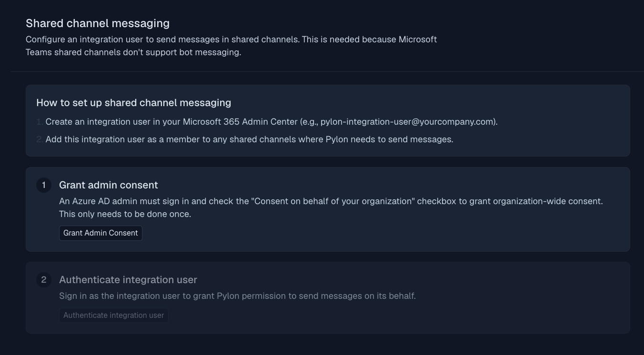Image resolution: width=644 pixels, height=355 pixels.
Task: Click the quoted "Consent on behalf of your organization" text
Action: click(333, 201)
